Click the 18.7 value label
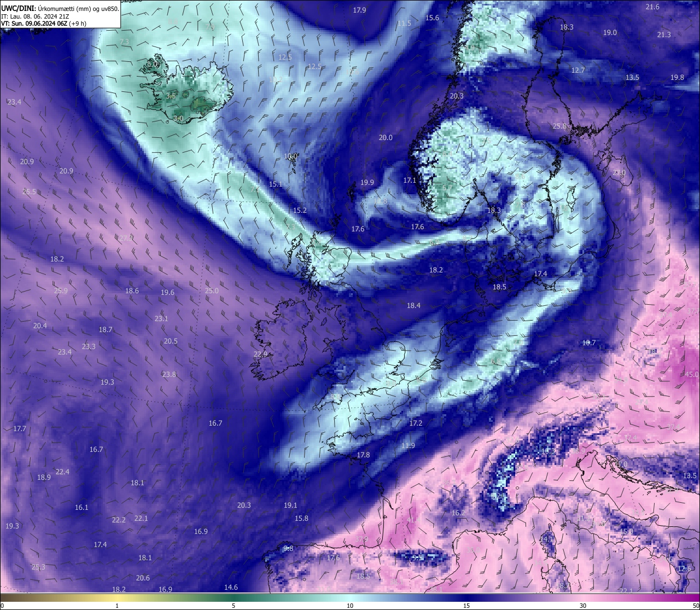 click(x=106, y=330)
